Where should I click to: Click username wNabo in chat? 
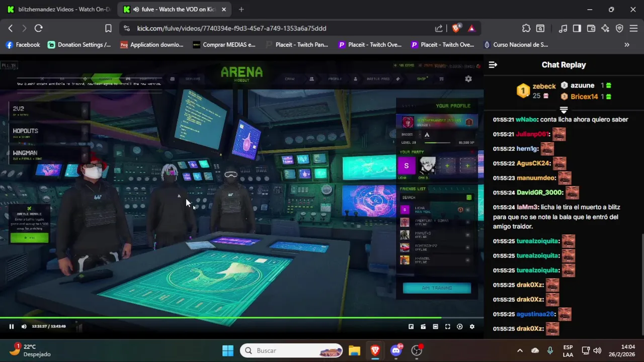click(x=526, y=120)
